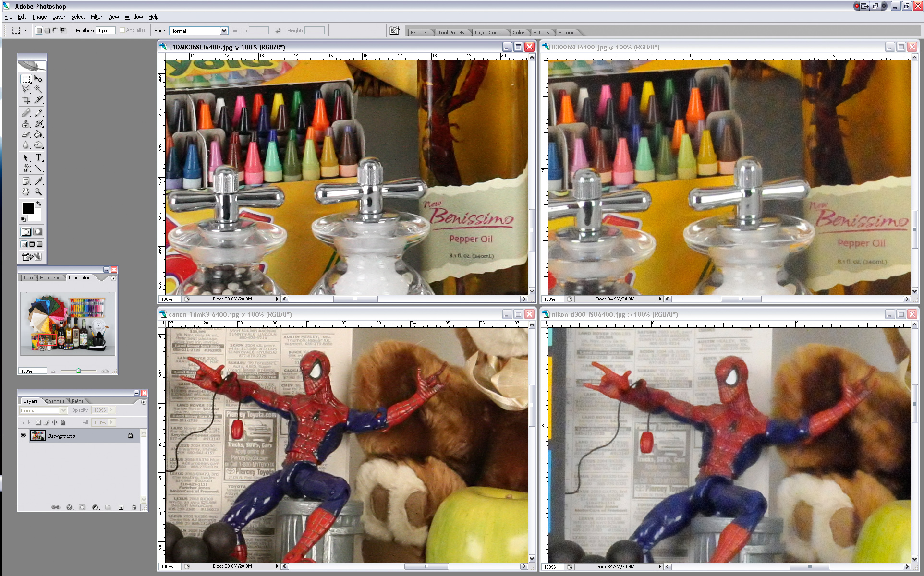Select the Rectangular Marquee tool in toolbox
This screenshot has width=924, height=576.
[x=26, y=79]
